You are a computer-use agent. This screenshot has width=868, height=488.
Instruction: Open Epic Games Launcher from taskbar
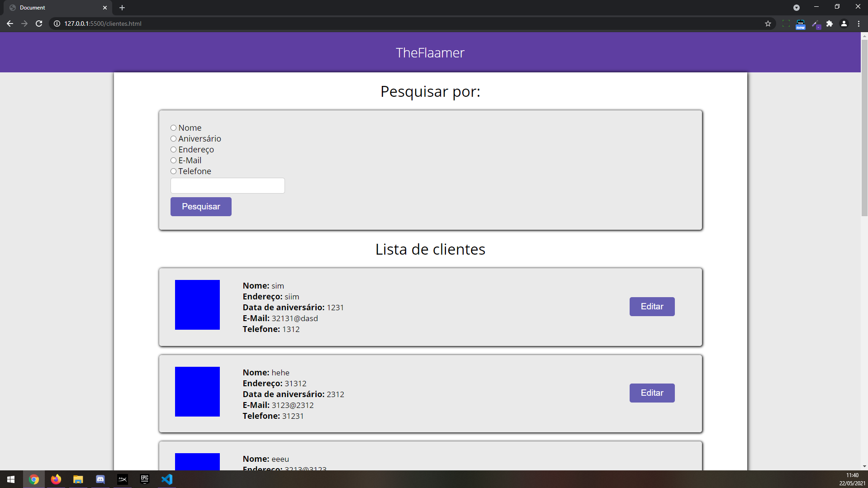[145, 479]
